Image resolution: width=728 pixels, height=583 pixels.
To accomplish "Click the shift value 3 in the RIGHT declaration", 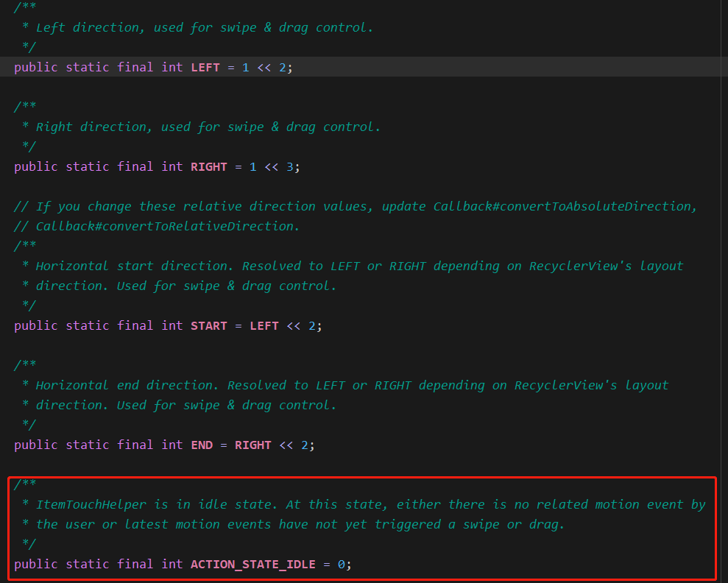I will coord(290,166).
